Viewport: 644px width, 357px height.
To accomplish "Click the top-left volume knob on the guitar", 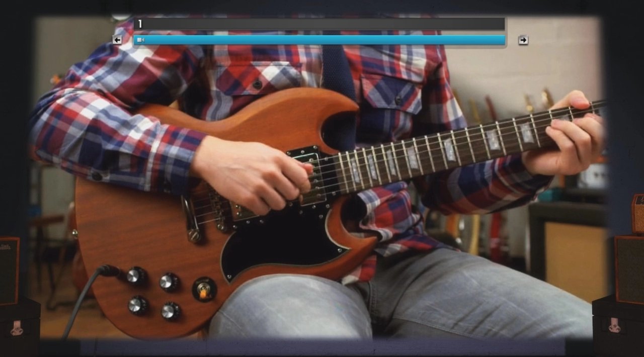I will [x=136, y=276].
